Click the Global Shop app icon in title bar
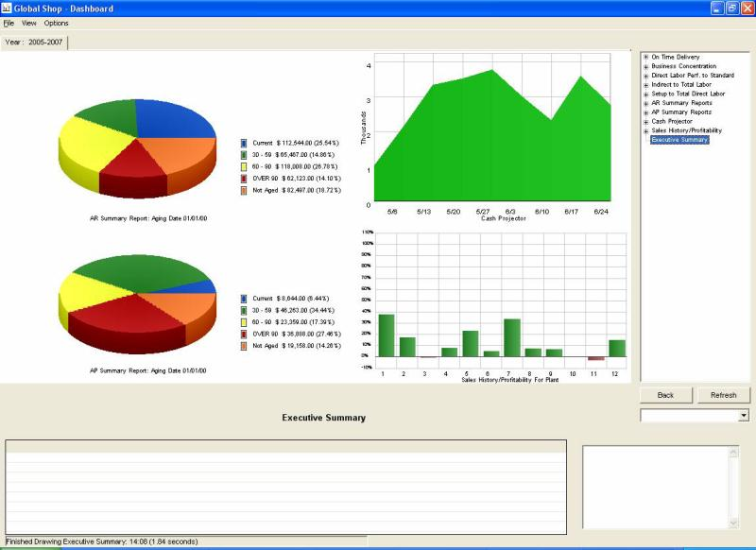 click(7, 9)
